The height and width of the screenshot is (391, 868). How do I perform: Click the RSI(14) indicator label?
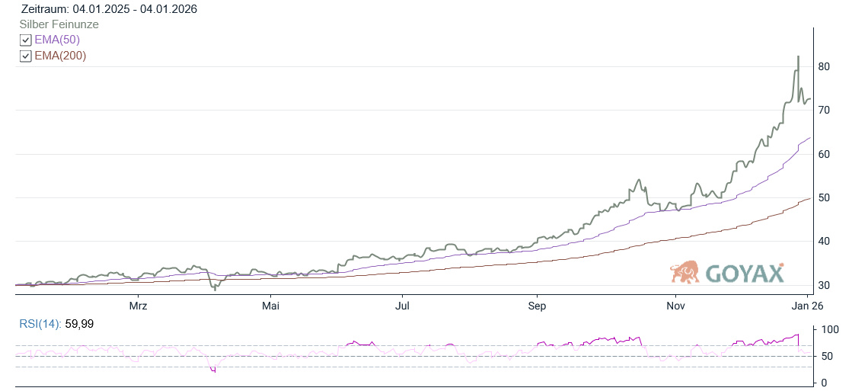pos(41,325)
